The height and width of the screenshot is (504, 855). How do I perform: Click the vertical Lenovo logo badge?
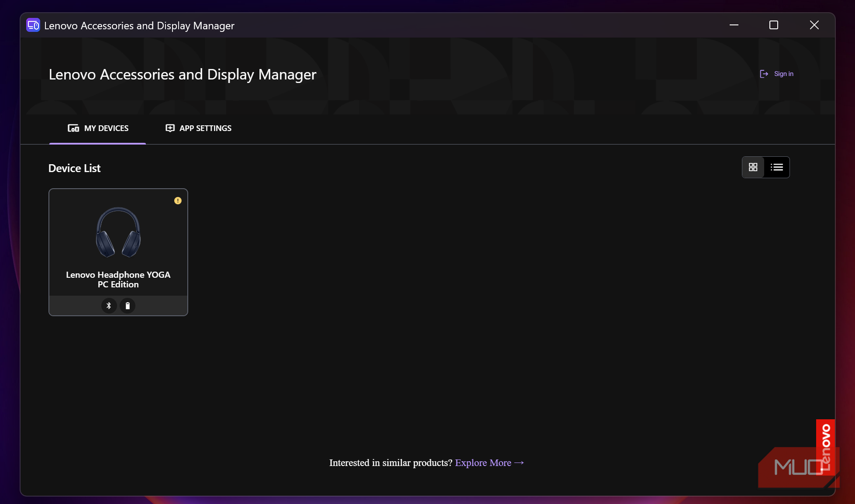click(x=826, y=447)
